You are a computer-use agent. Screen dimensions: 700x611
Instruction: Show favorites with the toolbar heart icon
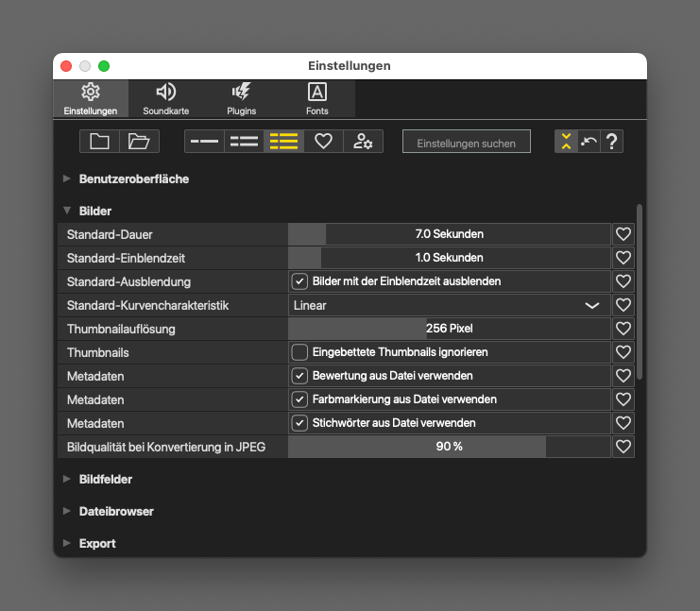[x=323, y=142]
